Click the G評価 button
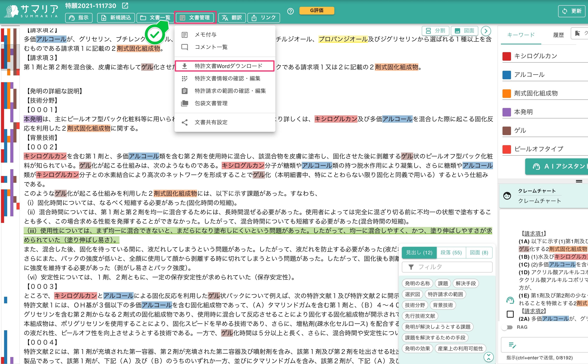 [317, 10]
